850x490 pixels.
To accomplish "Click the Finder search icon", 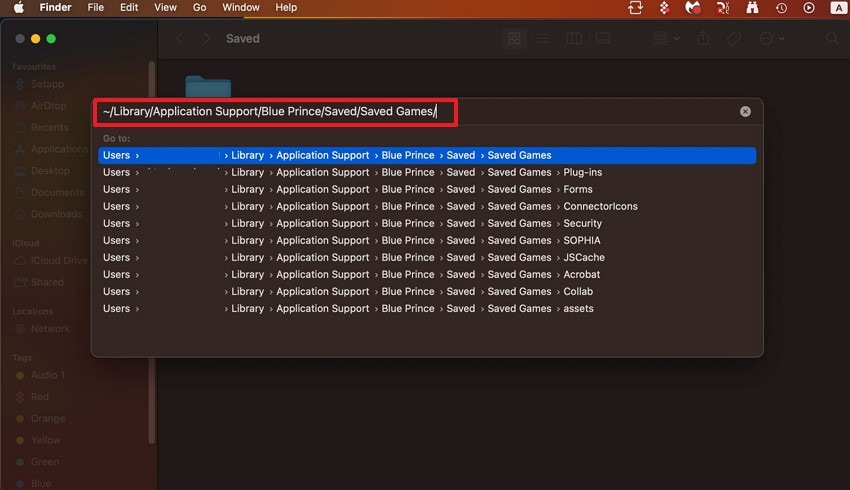I will point(832,38).
